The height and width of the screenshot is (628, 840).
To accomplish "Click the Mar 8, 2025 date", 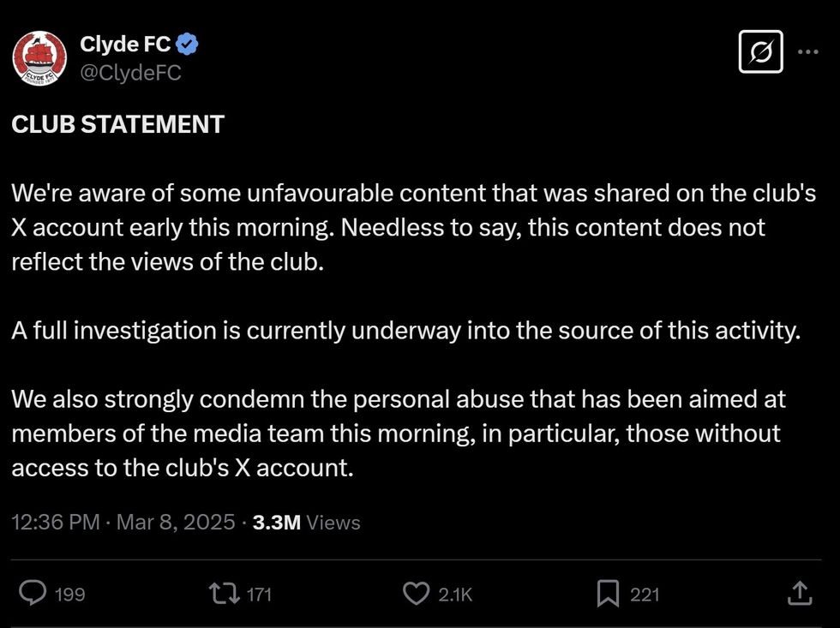I will (x=176, y=522).
